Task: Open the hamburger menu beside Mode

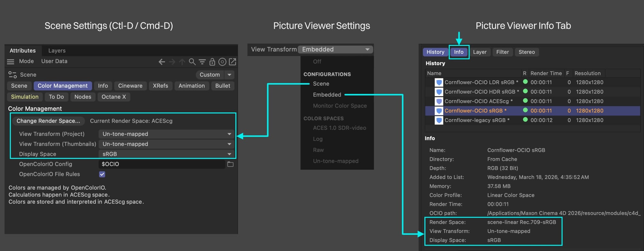Action: 11,62
